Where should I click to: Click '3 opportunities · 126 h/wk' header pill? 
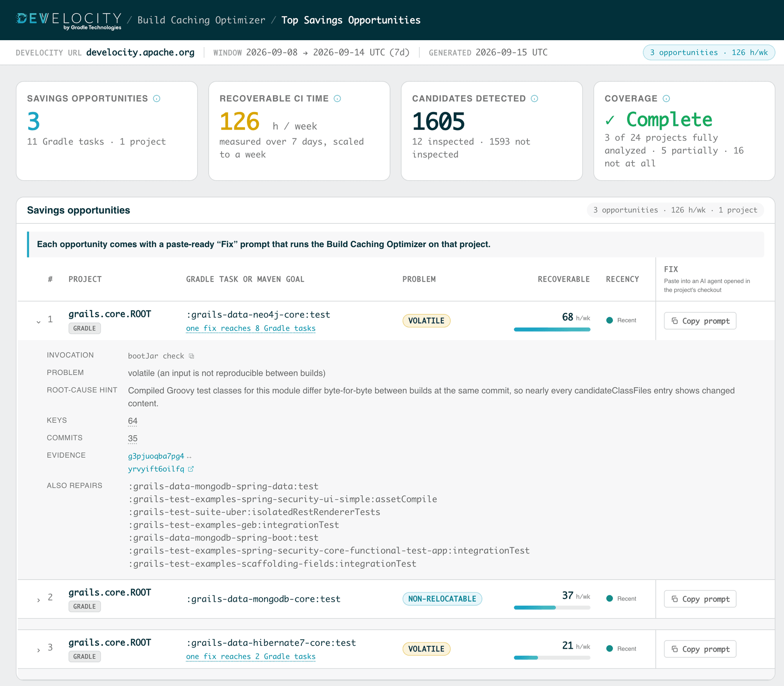point(709,52)
